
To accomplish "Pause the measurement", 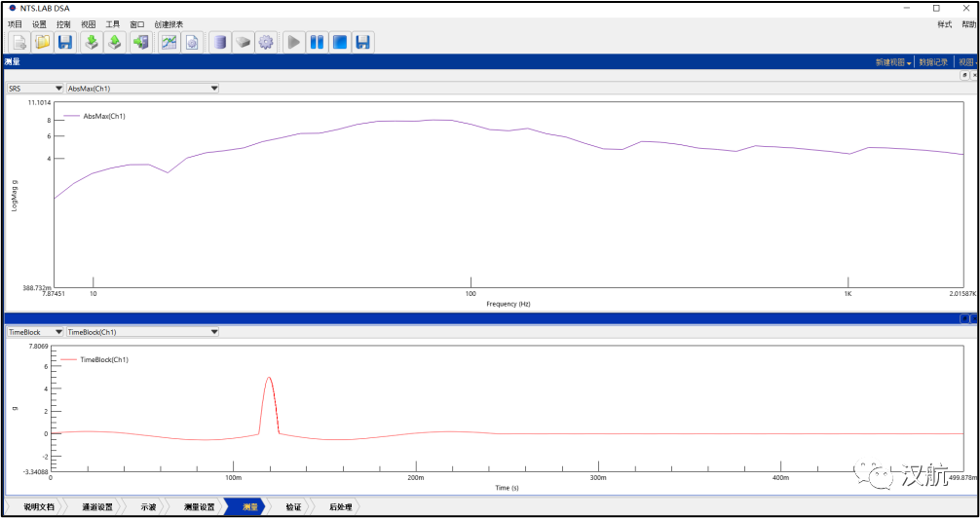I will tap(317, 43).
